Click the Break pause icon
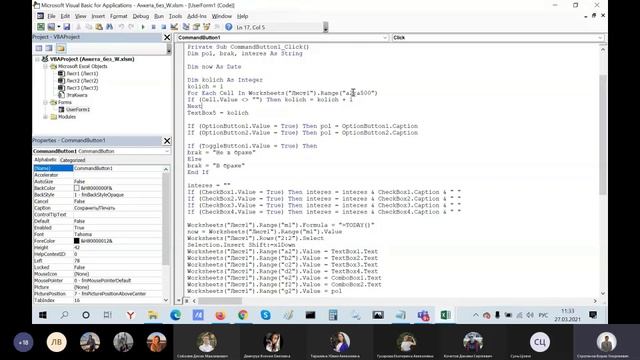The height and width of the screenshot is (360, 640). (x=153, y=27)
